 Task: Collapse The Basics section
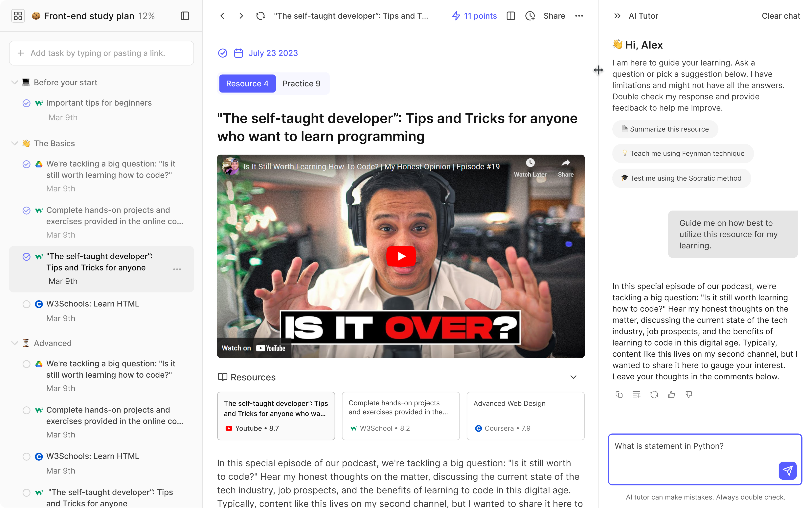click(14, 143)
